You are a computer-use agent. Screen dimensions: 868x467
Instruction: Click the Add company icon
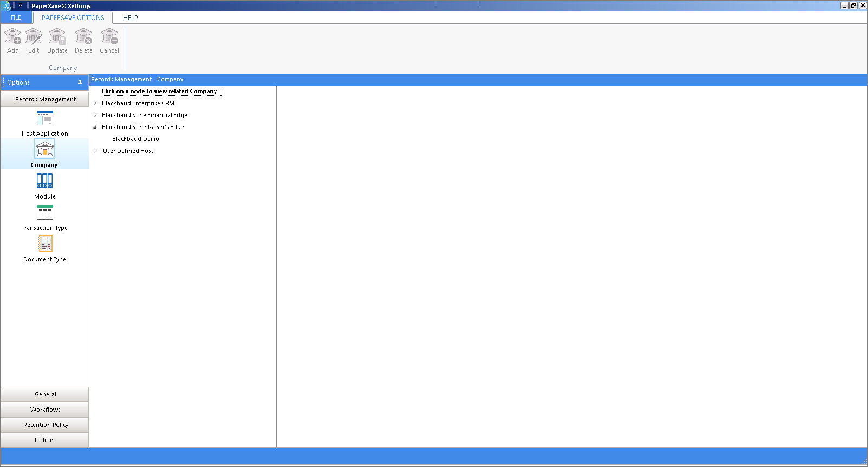coord(13,37)
